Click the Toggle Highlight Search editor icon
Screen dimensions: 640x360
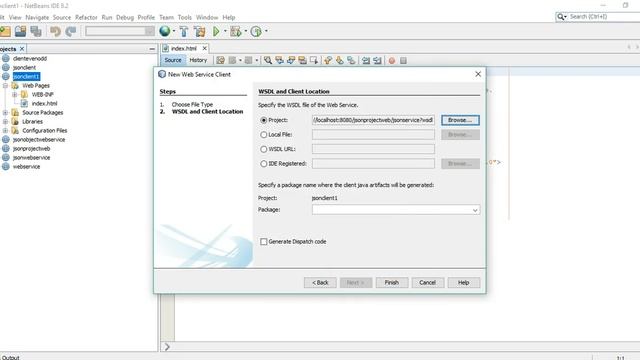click(302, 60)
